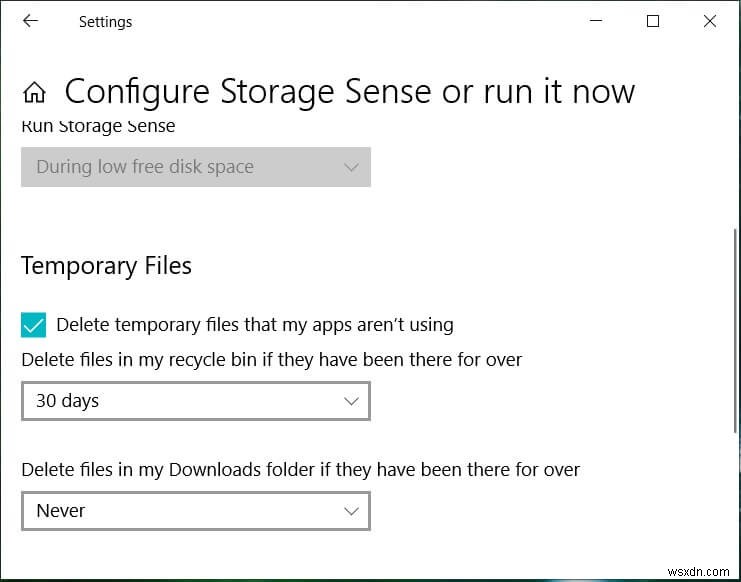Click the chevron on the Never box

[351, 511]
